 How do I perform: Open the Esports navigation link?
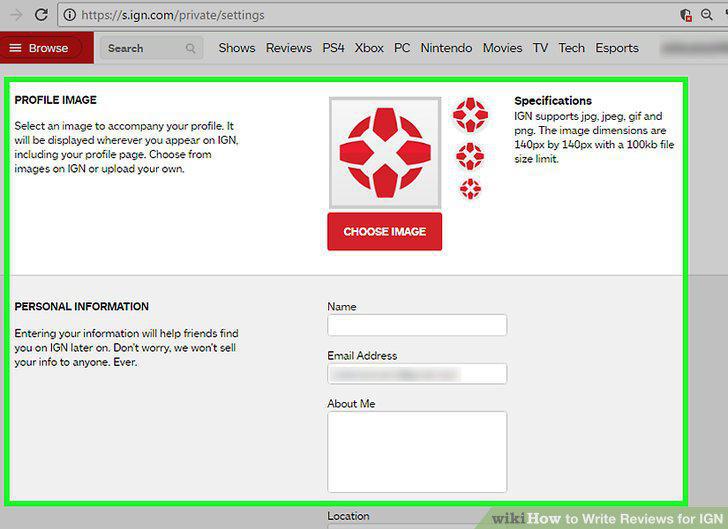click(x=617, y=48)
